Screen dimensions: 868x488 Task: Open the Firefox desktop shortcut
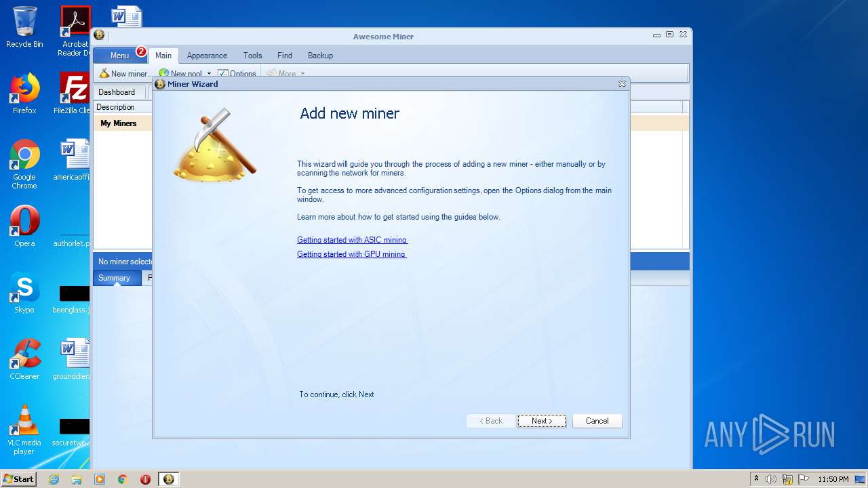[24, 94]
